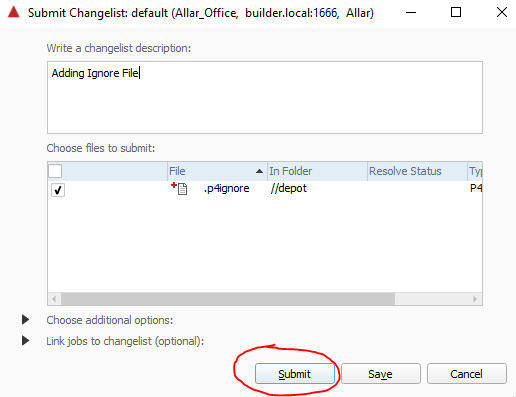Viewport: 516px width, 397px height.
Task: Click the red Perforce logo icon
Action: (x=14, y=12)
